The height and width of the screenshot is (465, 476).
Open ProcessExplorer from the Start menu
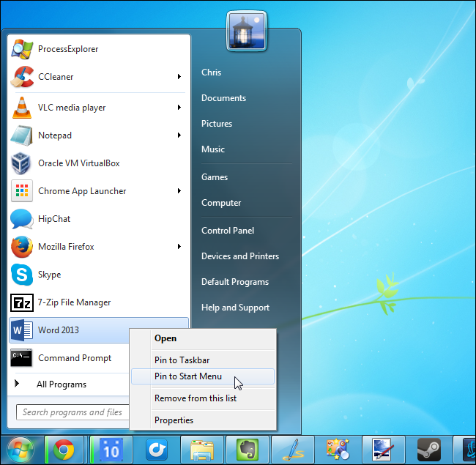99,49
